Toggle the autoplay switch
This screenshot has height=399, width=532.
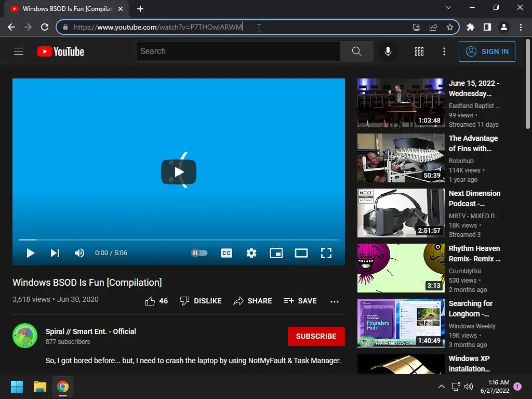coord(199,253)
